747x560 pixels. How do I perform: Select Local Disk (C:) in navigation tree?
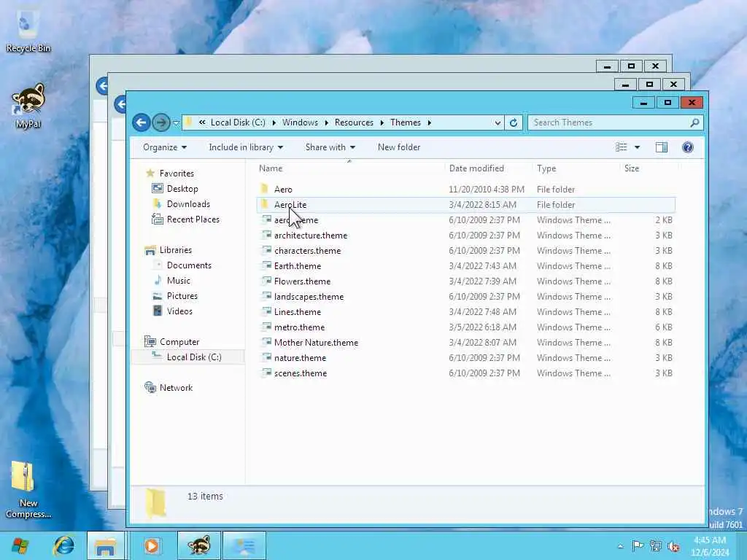[194, 357]
